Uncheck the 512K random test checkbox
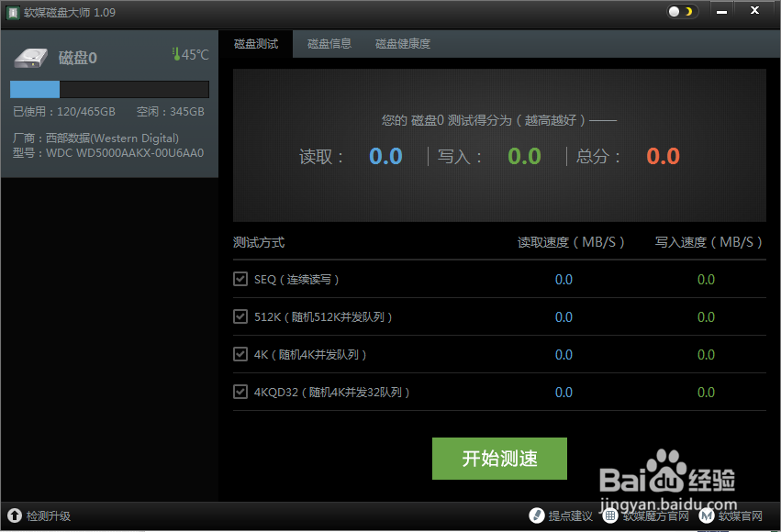Image resolution: width=781 pixels, height=532 pixels. point(240,316)
